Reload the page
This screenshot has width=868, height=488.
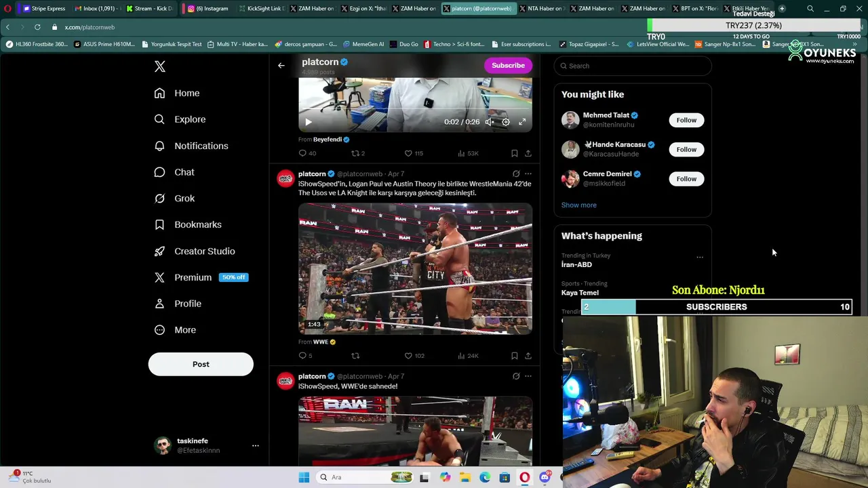(37, 27)
